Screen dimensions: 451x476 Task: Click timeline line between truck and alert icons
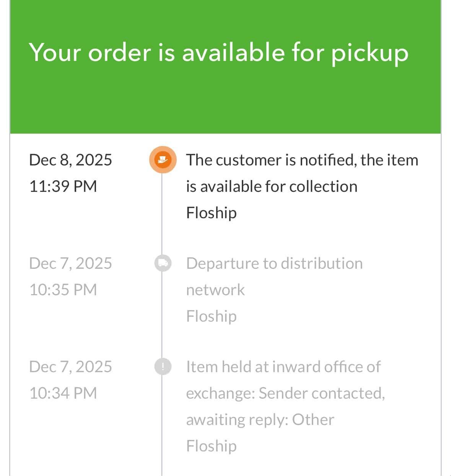click(x=162, y=316)
